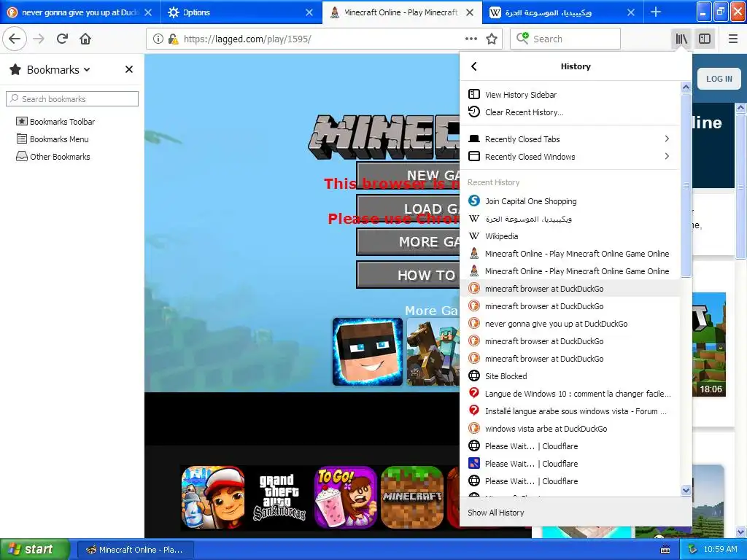Close the Bookmarks sidebar
Screen dimensions: 747x560
(128, 69)
